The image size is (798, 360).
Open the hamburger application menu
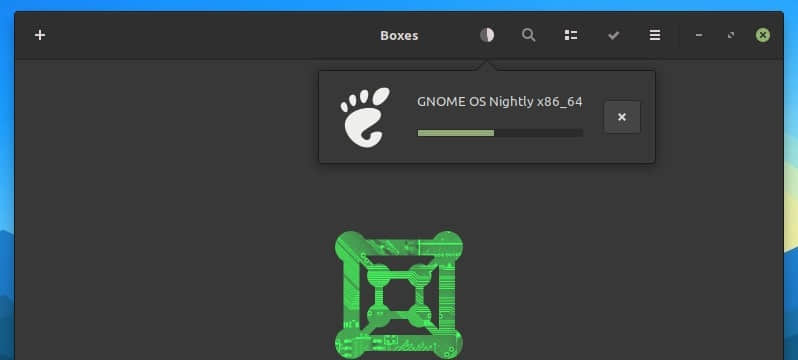click(x=655, y=35)
